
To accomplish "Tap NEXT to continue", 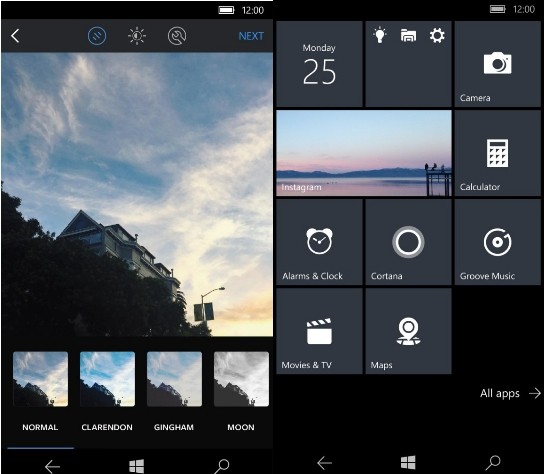I will click(251, 36).
